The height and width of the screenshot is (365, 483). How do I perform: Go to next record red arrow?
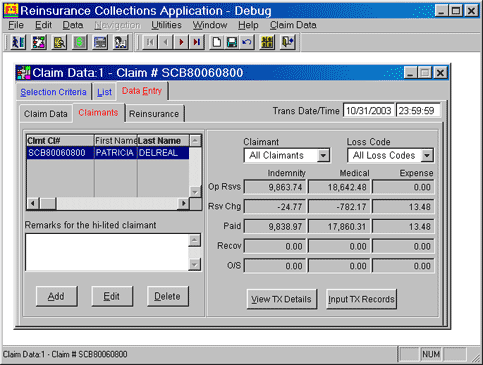click(x=181, y=42)
